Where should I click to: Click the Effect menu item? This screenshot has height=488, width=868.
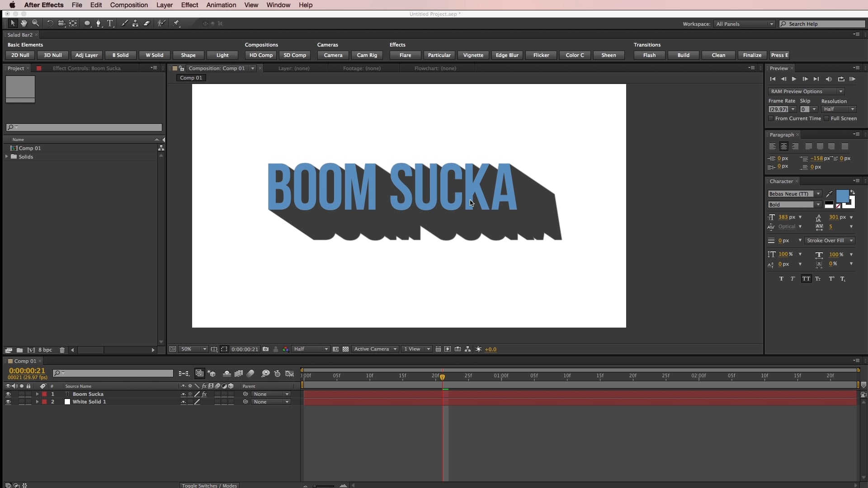tap(189, 5)
